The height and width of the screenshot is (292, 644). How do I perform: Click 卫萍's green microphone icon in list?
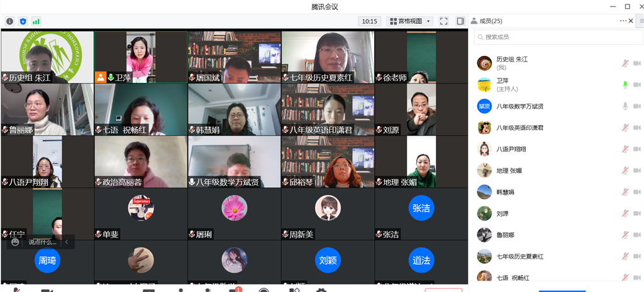(x=625, y=85)
